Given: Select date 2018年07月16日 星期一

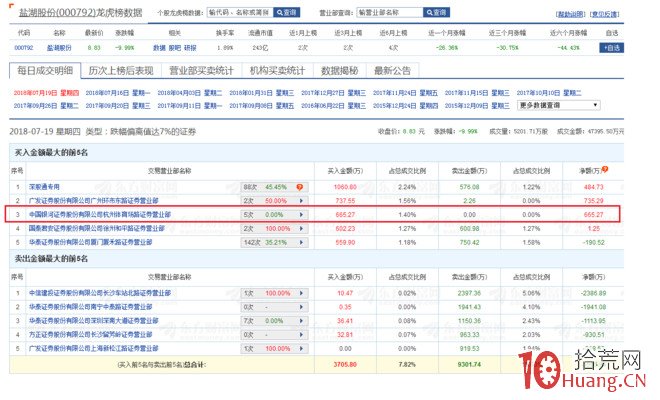Looking at the screenshot, I should [x=118, y=93].
